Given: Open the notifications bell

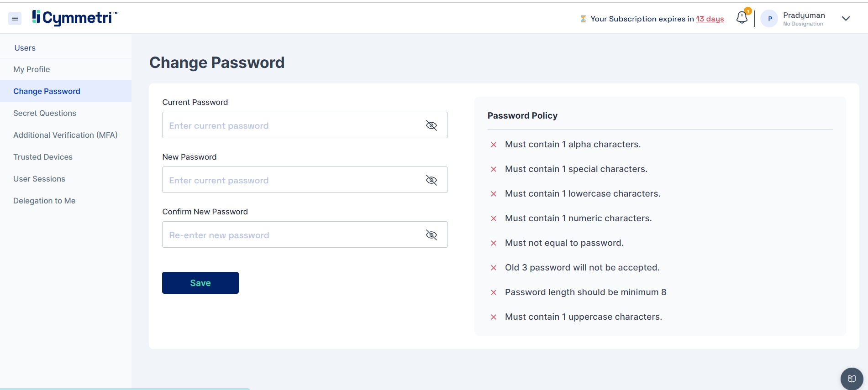Looking at the screenshot, I should [x=742, y=18].
